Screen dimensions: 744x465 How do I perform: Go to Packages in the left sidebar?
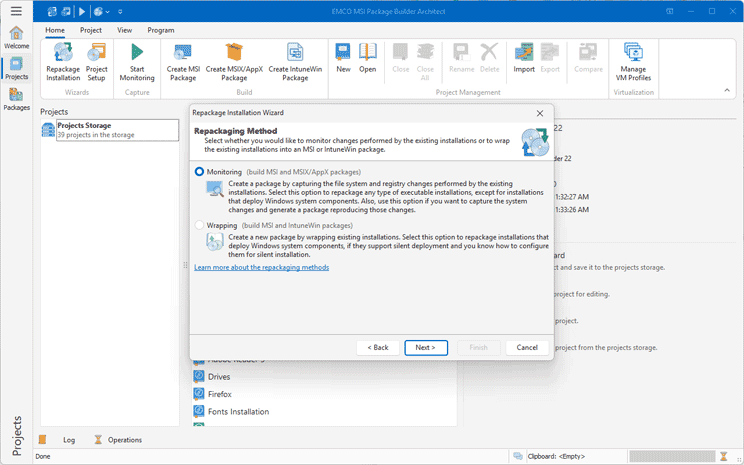click(16, 98)
